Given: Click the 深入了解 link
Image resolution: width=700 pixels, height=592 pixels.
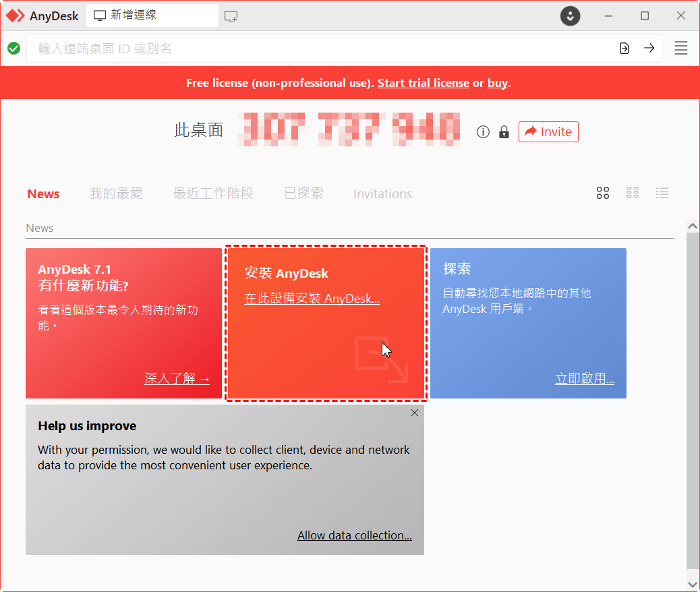Looking at the screenshot, I should [x=177, y=378].
